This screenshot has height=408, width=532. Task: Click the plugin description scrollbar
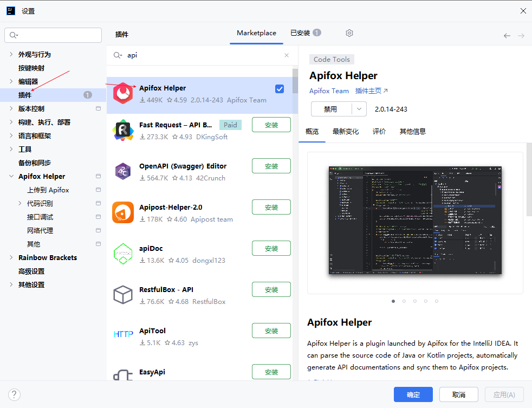pos(529,179)
